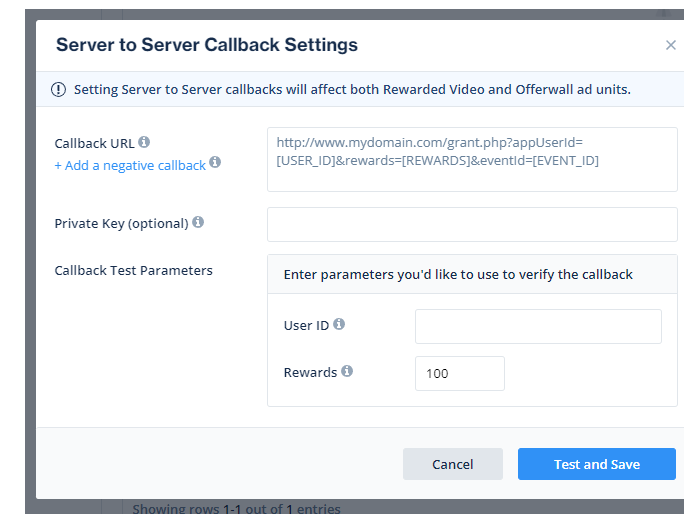Click the Callback Test Parameters label
The image size is (684, 514).
click(x=134, y=270)
